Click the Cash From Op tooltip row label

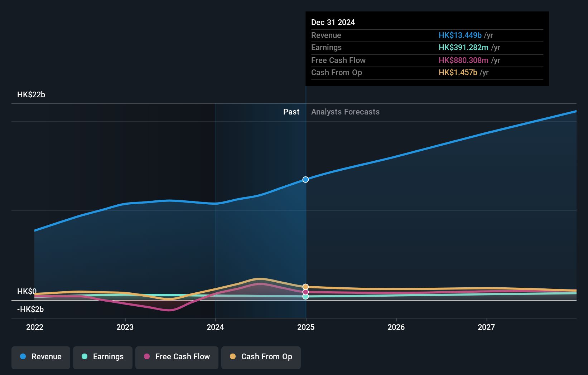click(x=337, y=73)
